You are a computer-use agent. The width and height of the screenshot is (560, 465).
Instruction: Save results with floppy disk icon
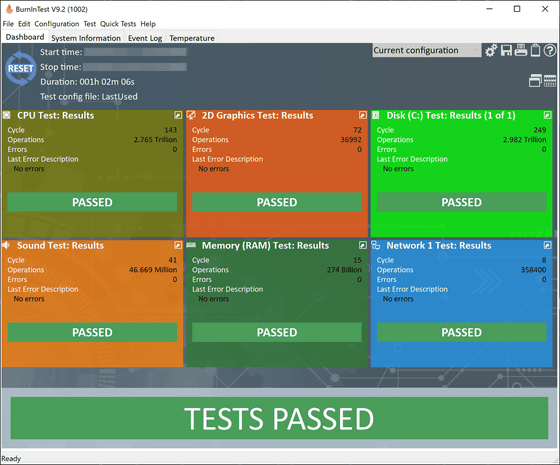coord(506,50)
